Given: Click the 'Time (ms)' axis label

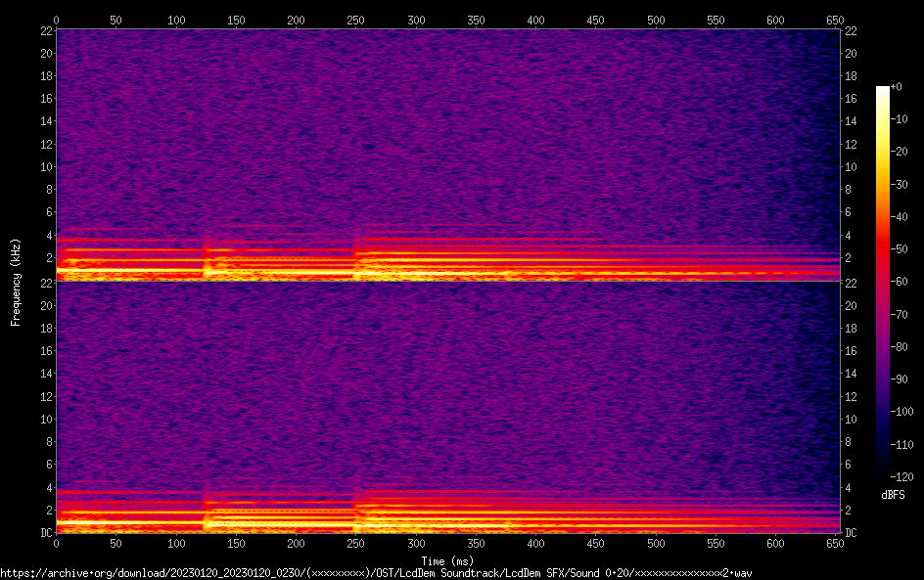Looking at the screenshot, I should (x=446, y=560).
